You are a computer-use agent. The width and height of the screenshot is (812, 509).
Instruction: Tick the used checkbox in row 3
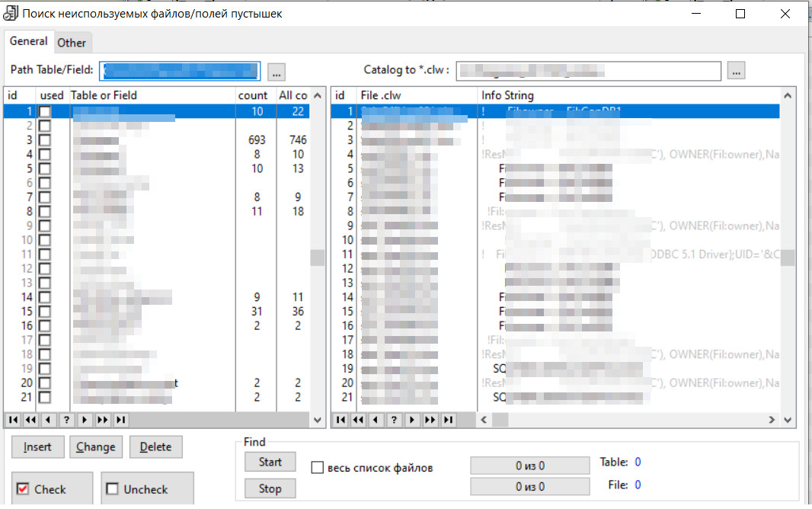point(46,140)
